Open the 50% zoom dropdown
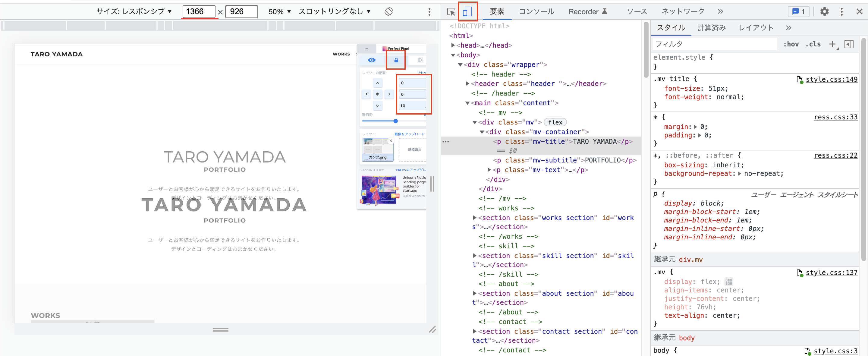Image resolution: width=868 pixels, height=356 pixels. 279,11
